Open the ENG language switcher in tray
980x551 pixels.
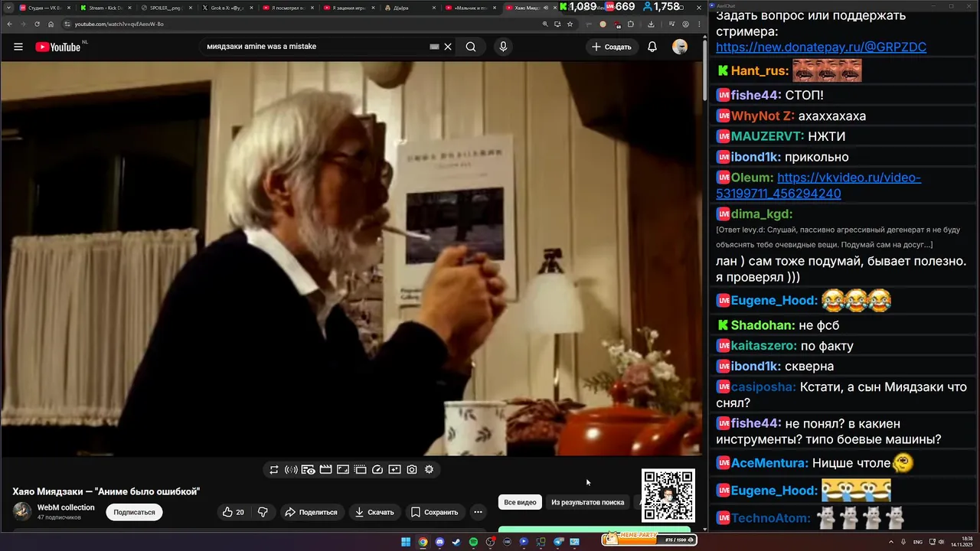(918, 542)
